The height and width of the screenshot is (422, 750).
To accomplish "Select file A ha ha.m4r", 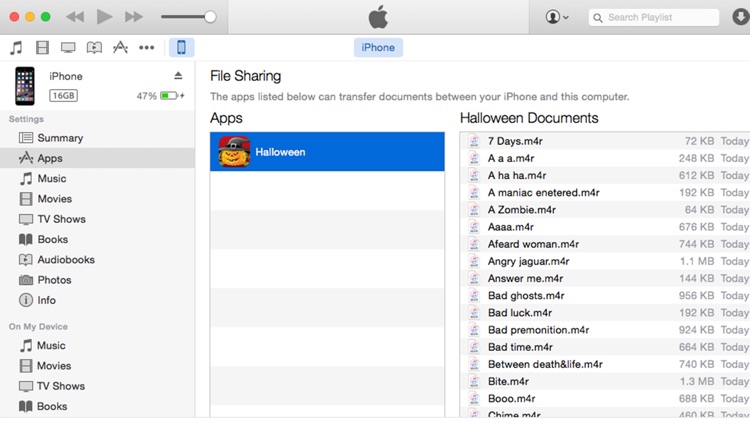I will pos(605,176).
